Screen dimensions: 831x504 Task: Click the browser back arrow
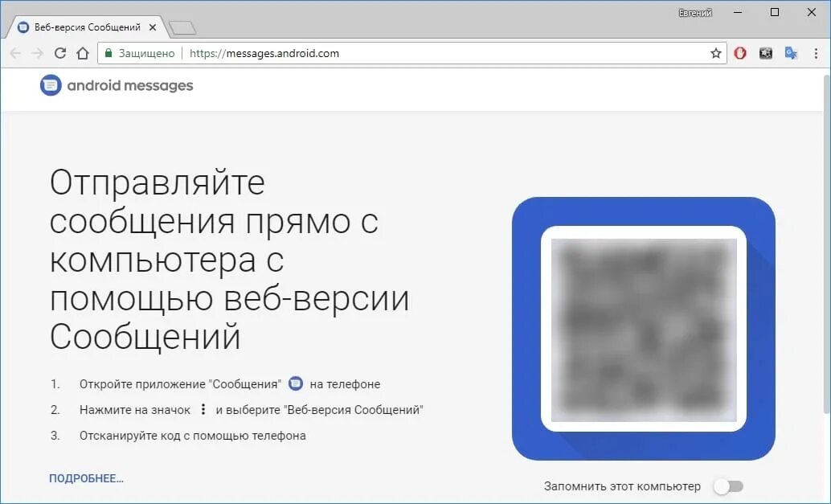click(15, 53)
